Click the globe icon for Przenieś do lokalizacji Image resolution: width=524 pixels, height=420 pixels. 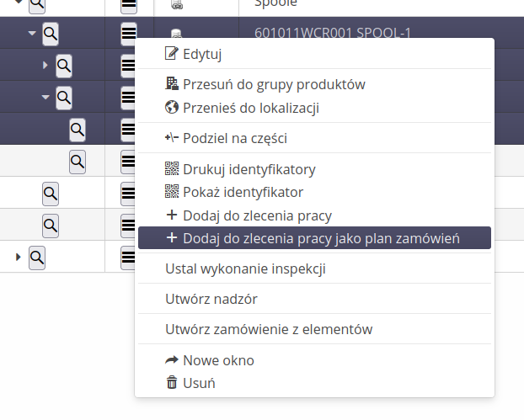click(172, 108)
